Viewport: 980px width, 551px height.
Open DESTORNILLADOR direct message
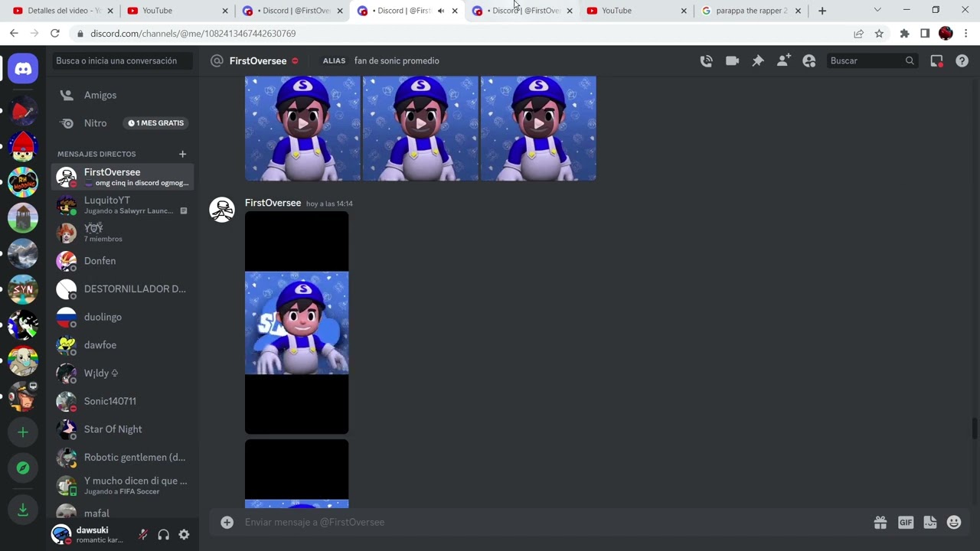click(122, 289)
